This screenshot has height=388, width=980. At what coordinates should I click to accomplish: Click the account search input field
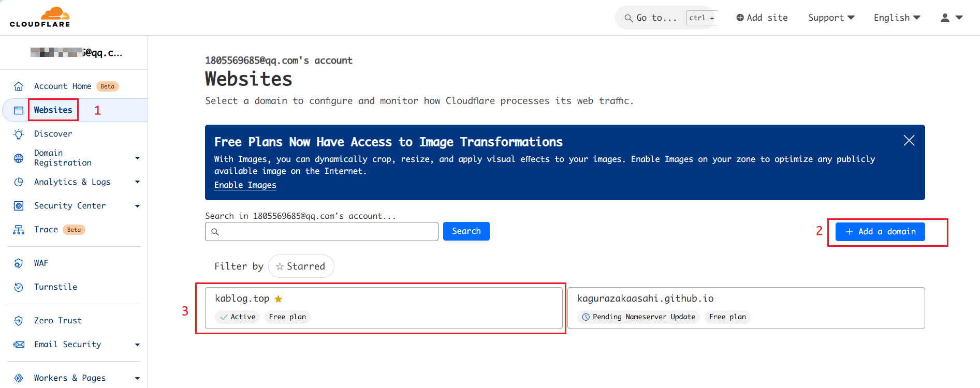[x=321, y=232]
